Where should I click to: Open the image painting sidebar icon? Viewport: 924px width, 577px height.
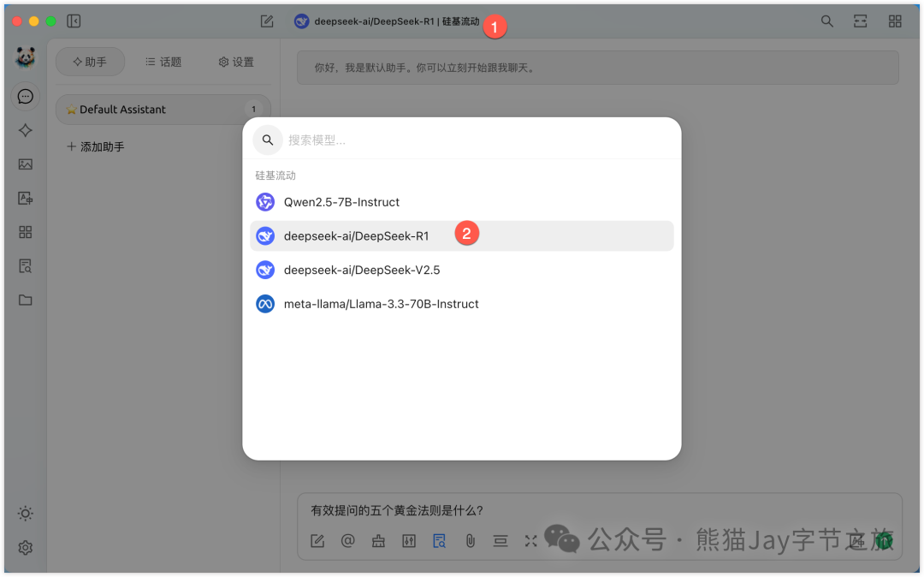click(x=26, y=164)
